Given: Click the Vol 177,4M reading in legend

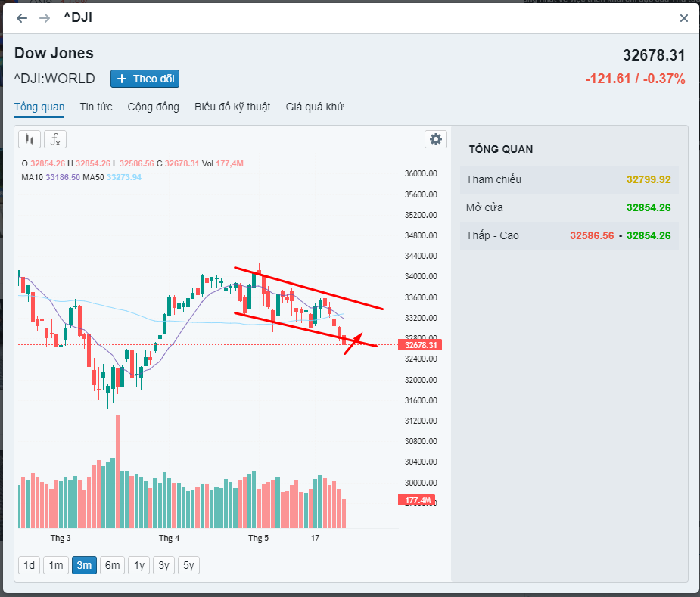Looking at the screenshot, I should (x=222, y=164).
